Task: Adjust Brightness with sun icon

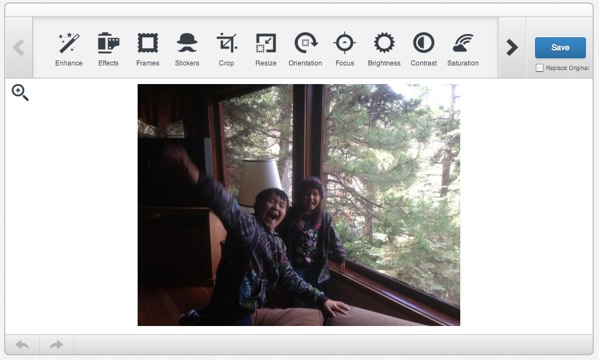Action: [x=384, y=49]
